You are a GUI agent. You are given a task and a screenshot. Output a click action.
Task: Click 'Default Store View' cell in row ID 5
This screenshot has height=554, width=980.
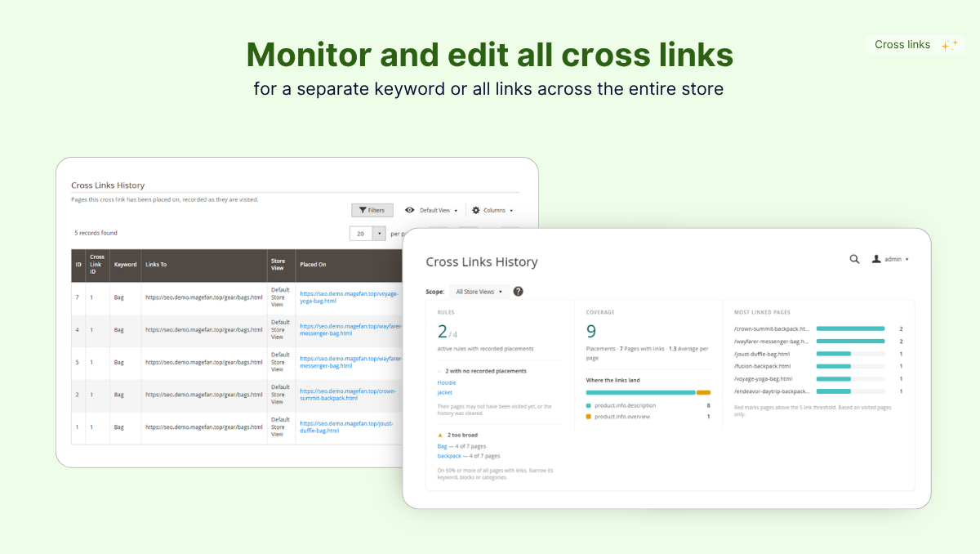[x=280, y=362]
